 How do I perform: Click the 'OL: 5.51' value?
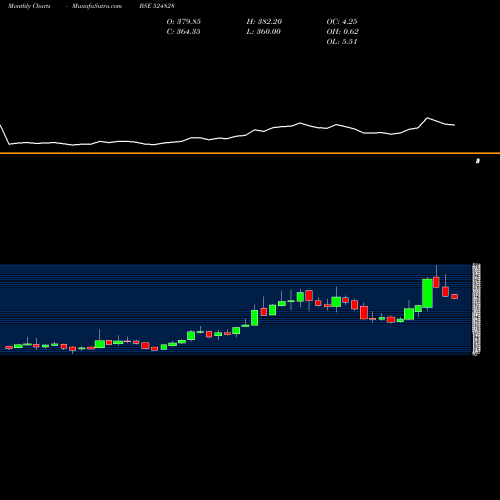(342, 42)
